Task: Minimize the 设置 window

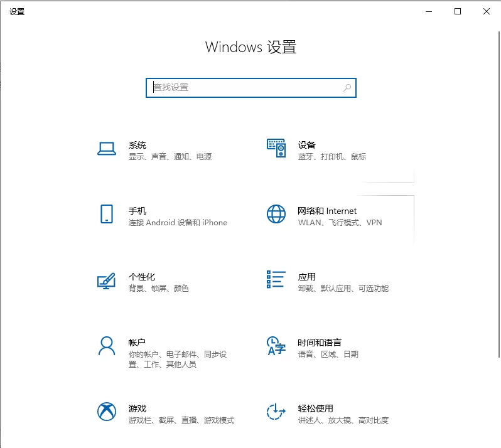Action: (x=429, y=11)
